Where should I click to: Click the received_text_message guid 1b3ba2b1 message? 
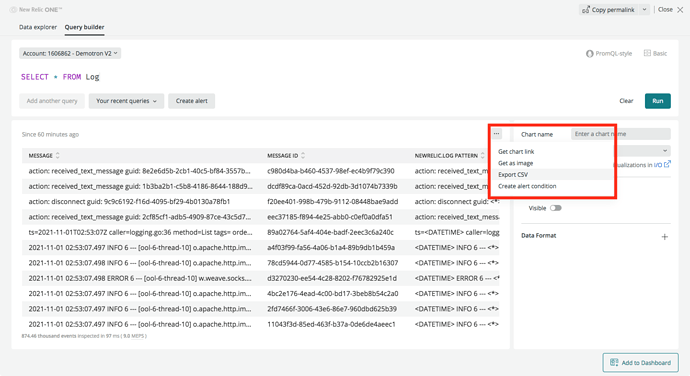point(141,186)
